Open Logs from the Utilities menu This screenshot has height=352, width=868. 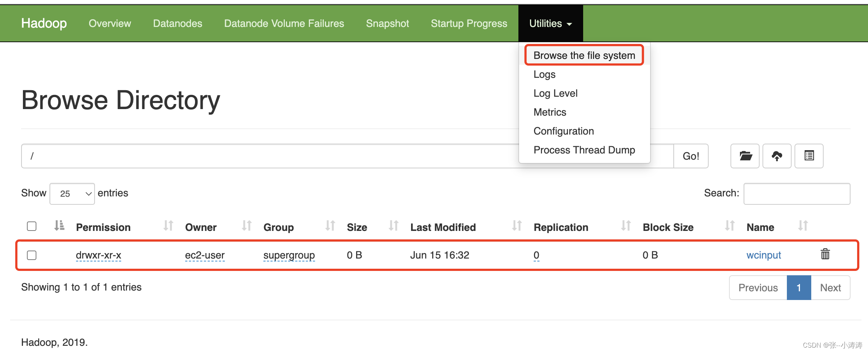(544, 74)
